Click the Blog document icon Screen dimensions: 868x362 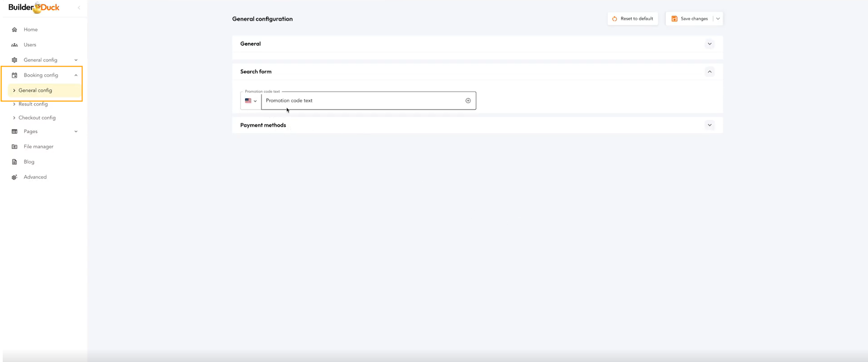point(15,162)
